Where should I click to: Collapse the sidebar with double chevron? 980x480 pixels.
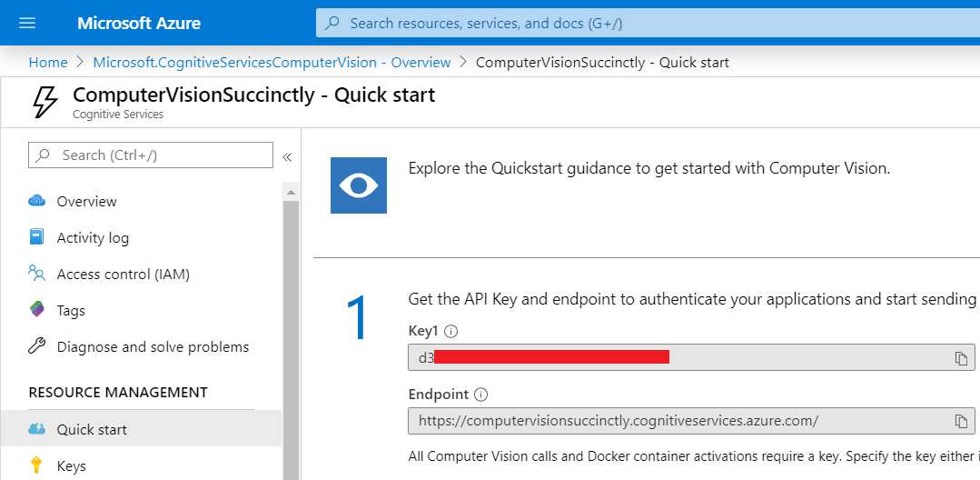click(288, 156)
